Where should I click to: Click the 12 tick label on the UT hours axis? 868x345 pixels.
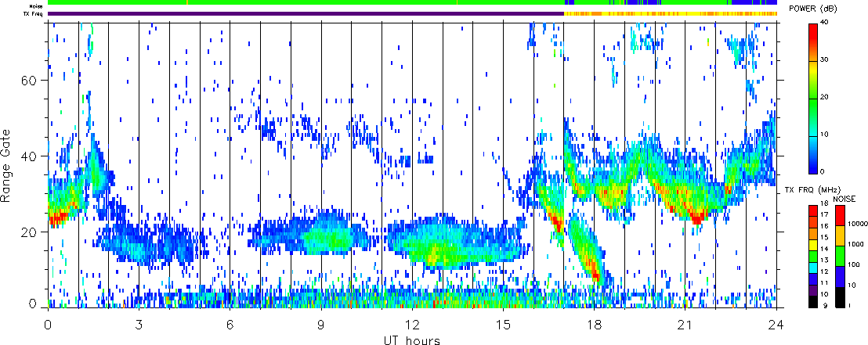coord(412,325)
